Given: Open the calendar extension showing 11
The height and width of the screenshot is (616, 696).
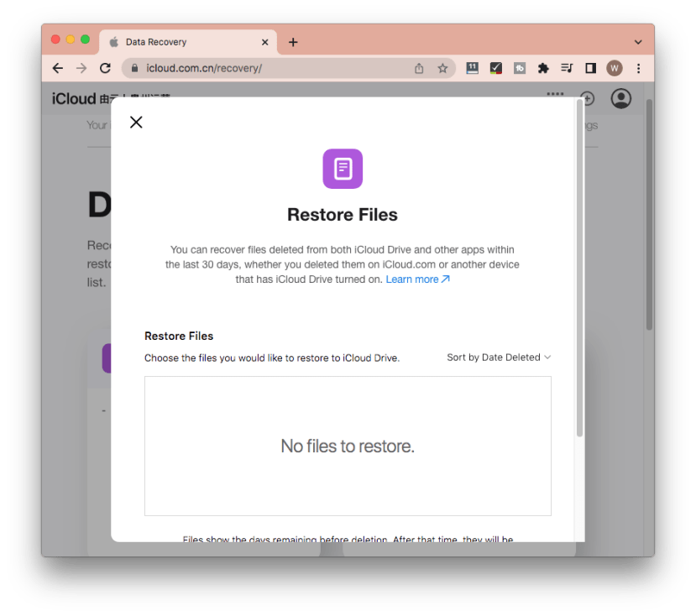Looking at the screenshot, I should [x=472, y=68].
